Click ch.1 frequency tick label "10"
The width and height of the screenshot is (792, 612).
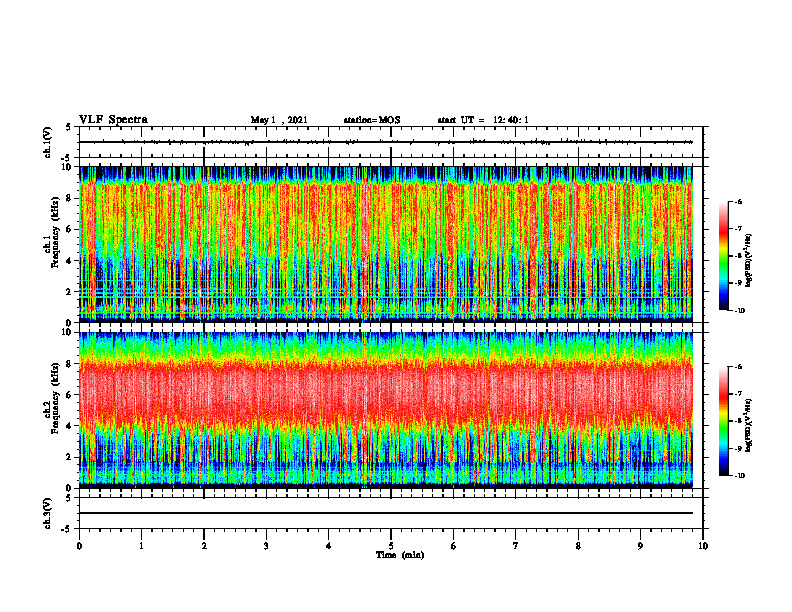point(68,167)
